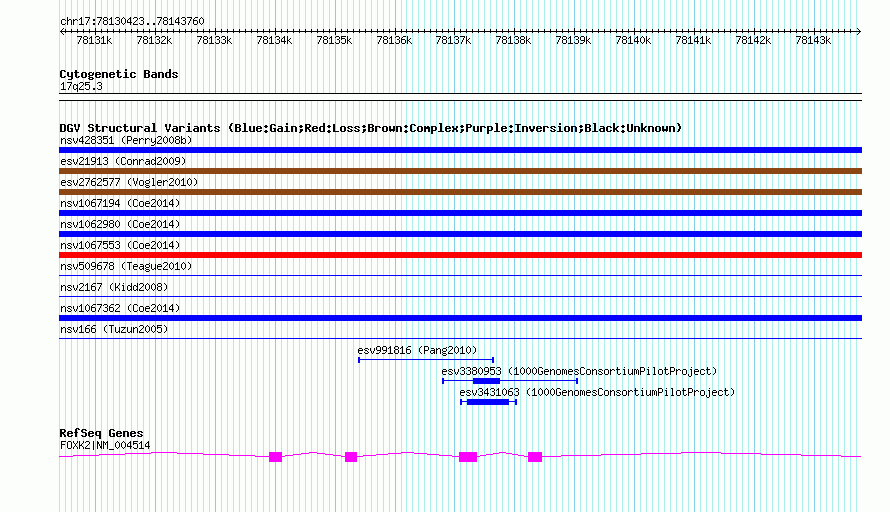Click the right arrowhead of the ruler

(x=859, y=32)
